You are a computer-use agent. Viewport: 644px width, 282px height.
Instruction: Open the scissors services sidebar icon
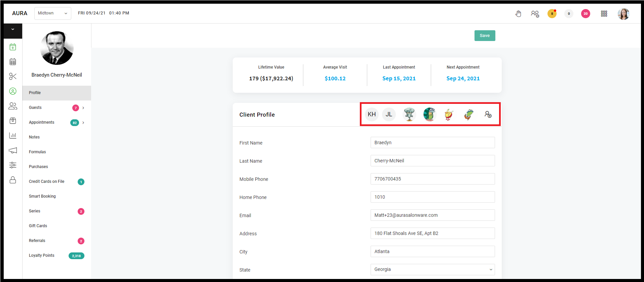[x=13, y=77]
